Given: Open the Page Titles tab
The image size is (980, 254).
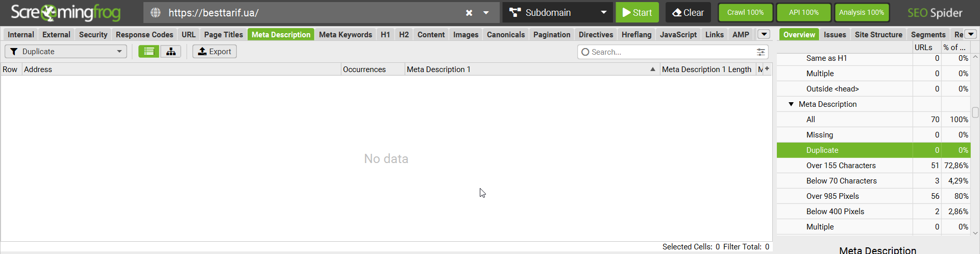Looking at the screenshot, I should (224, 34).
